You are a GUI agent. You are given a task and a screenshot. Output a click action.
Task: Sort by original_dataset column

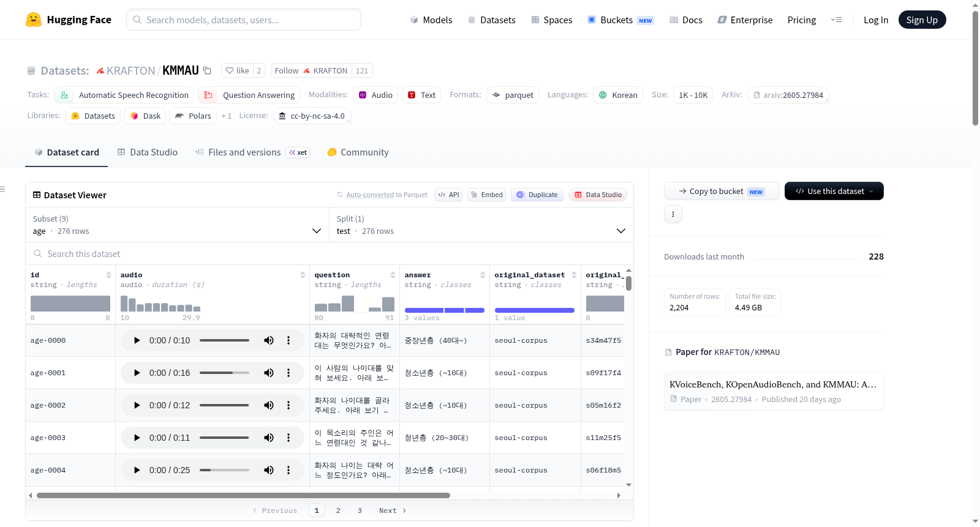tap(574, 275)
